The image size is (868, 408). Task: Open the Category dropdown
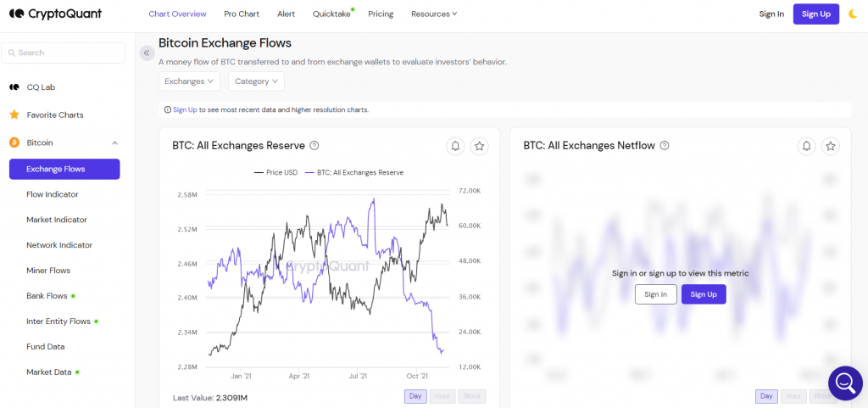[x=256, y=81]
